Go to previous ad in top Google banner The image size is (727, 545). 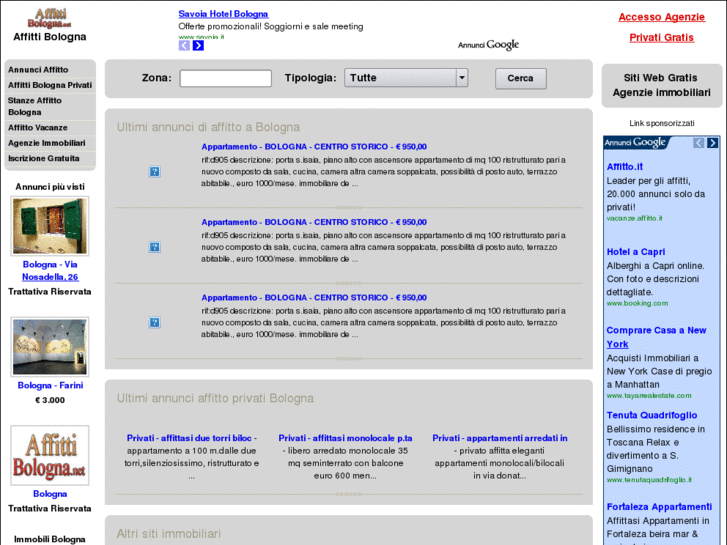tap(184, 45)
